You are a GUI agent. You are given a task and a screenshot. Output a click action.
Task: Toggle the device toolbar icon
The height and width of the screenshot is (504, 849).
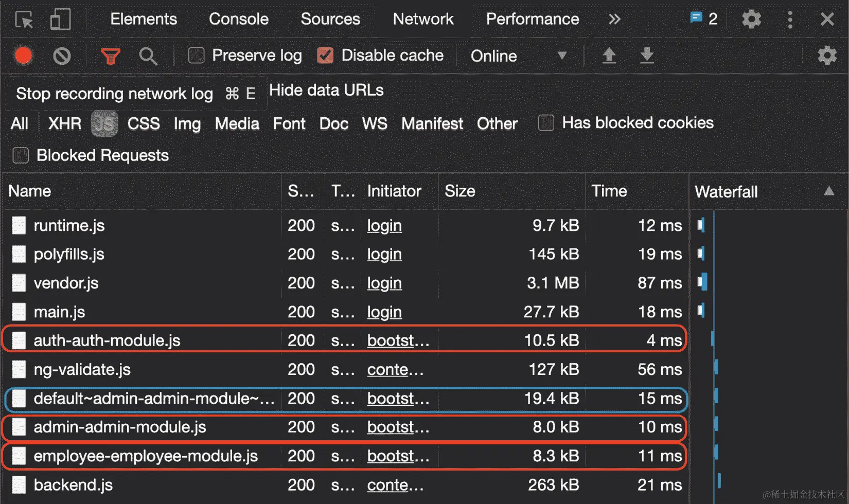click(60, 20)
